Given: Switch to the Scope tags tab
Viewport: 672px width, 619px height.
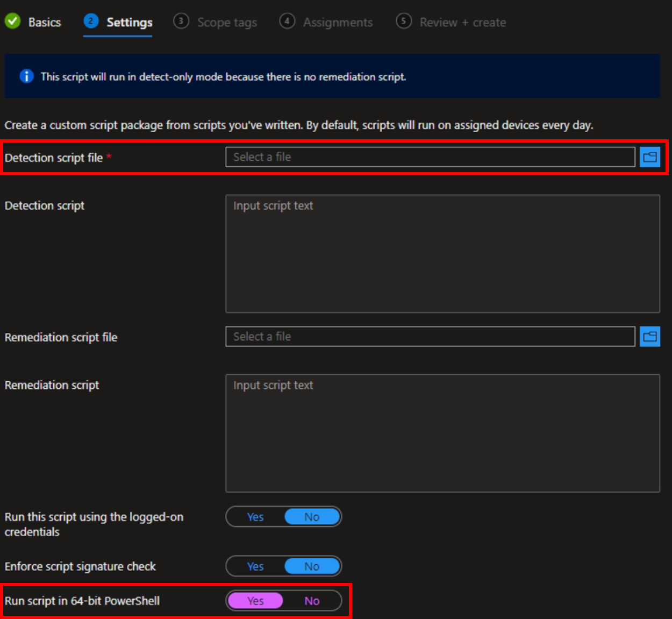Looking at the screenshot, I should point(227,22).
